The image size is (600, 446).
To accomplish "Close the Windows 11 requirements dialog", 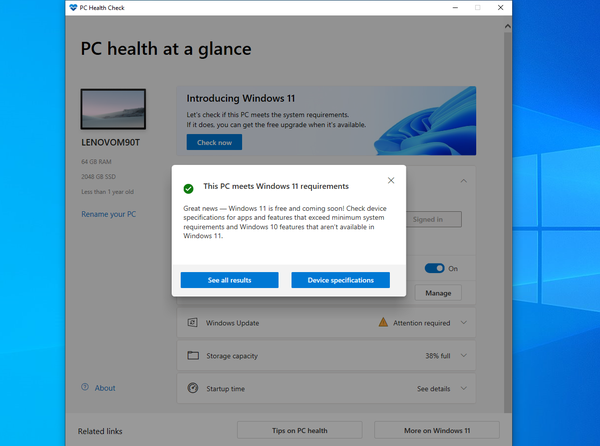I will coord(391,180).
